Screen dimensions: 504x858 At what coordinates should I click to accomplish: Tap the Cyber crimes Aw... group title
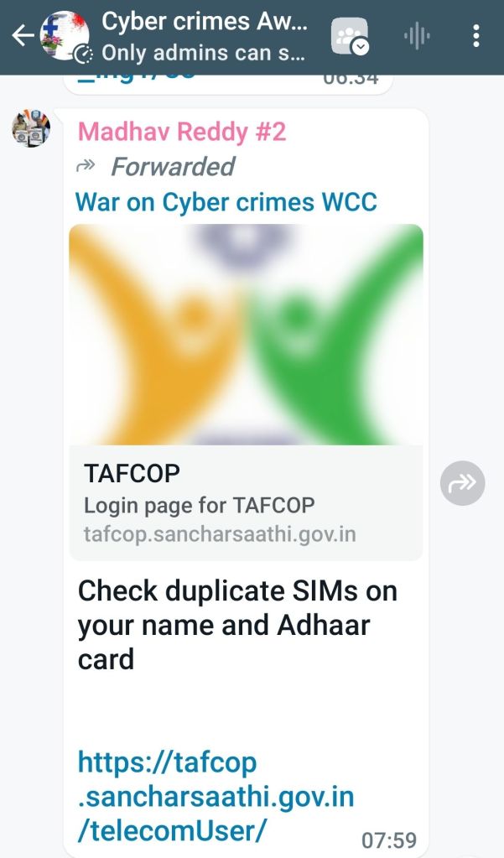[x=205, y=21]
